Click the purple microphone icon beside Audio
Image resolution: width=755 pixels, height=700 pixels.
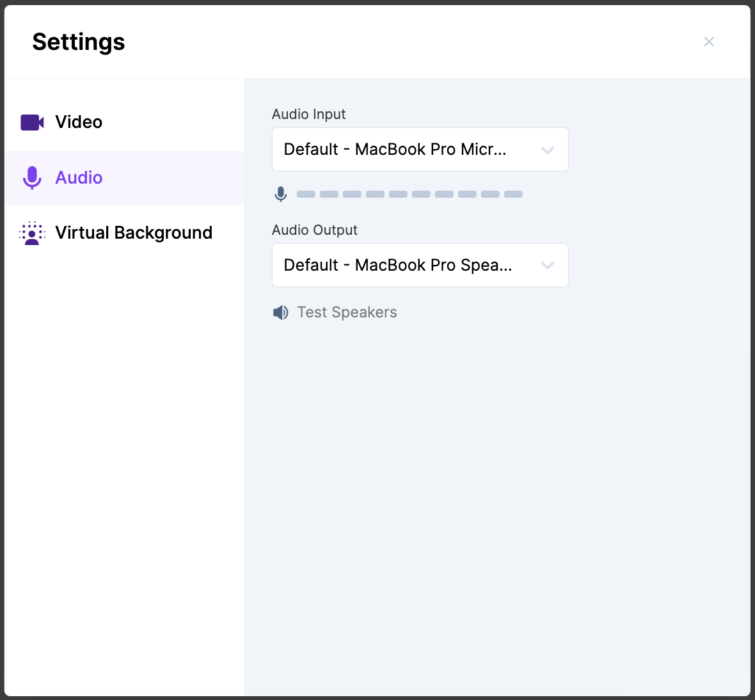pos(32,178)
